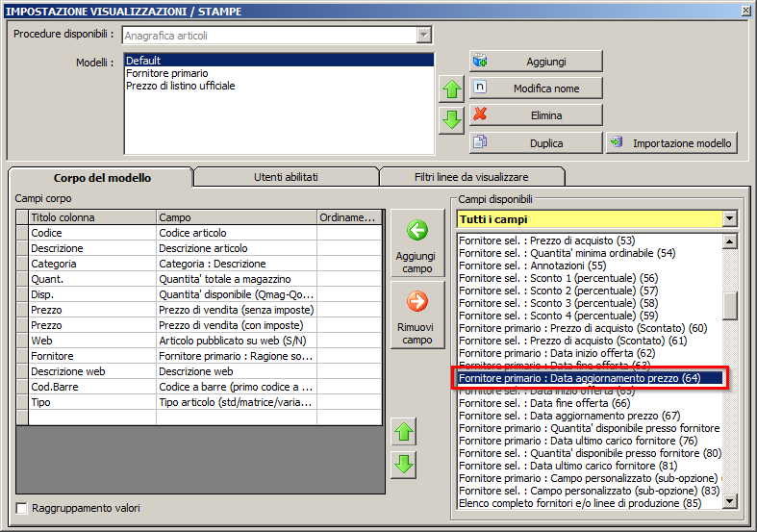Image resolution: width=757 pixels, height=532 pixels.
Task: Click the Elimina model button
Action: tap(536, 115)
